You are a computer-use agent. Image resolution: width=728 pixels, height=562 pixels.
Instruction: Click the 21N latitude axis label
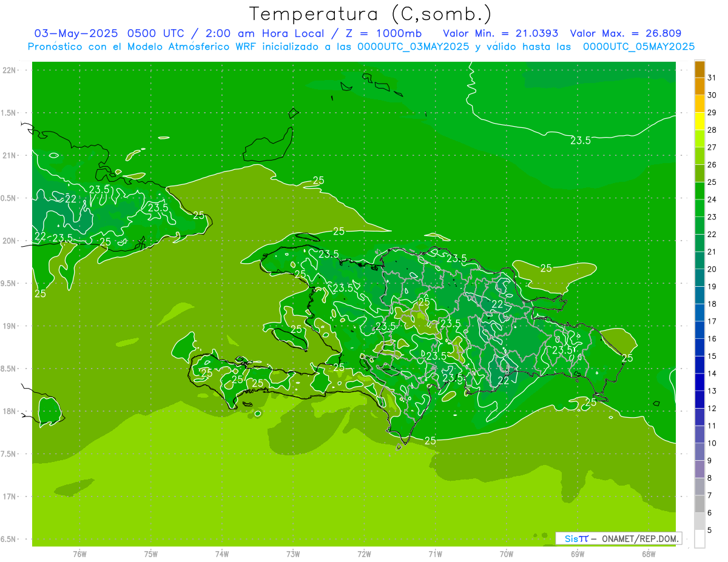[x=10, y=155]
